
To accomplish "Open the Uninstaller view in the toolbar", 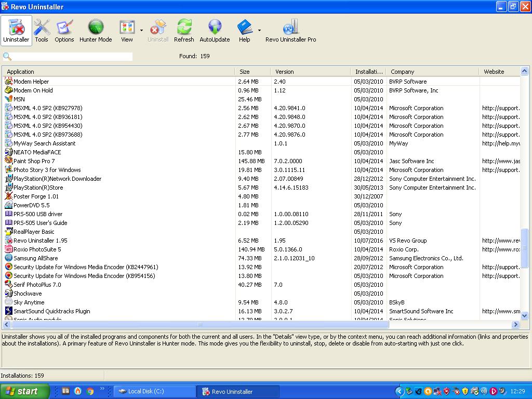I will coord(16,31).
